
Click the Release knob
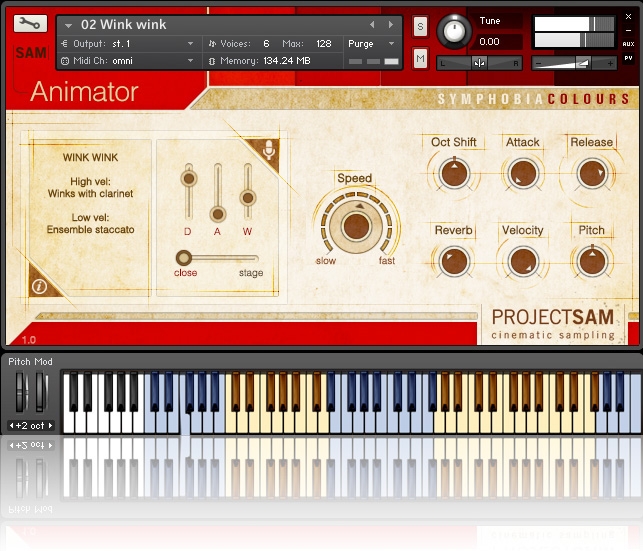pos(592,173)
